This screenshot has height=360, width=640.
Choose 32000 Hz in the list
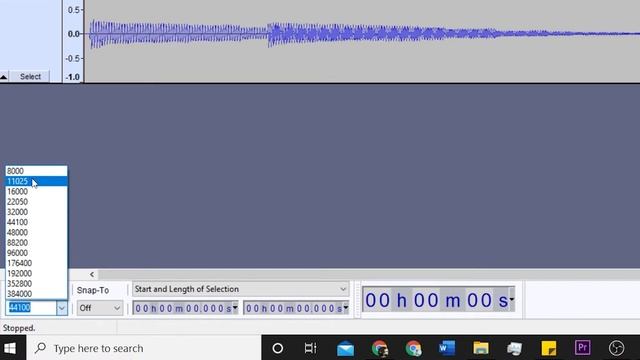[x=36, y=212]
